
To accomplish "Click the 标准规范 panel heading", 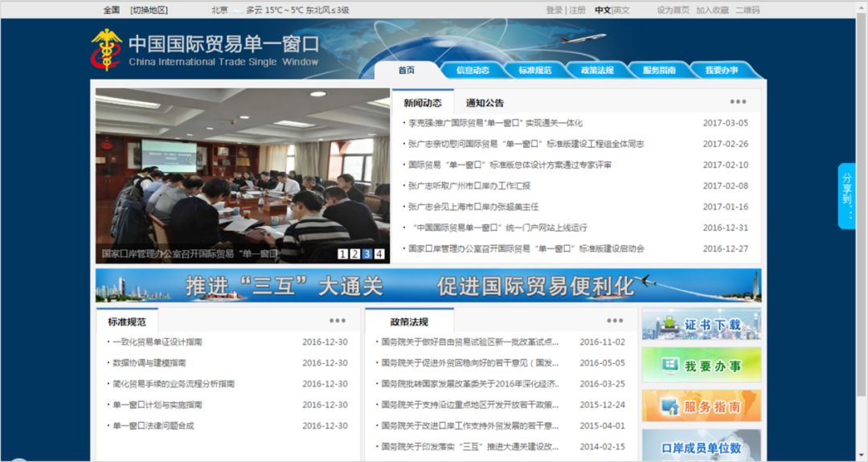I will pyautogui.click(x=127, y=321).
